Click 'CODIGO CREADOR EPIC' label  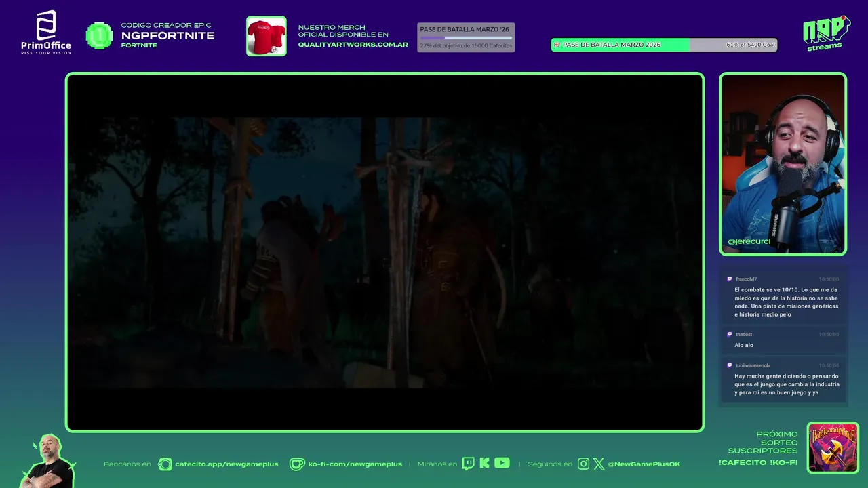tap(166, 25)
